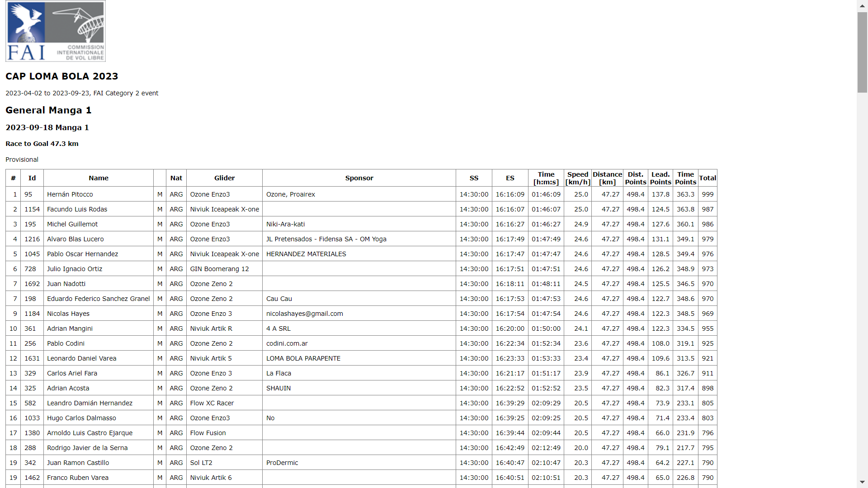Click pilot name Hernán Pitocco

pyautogui.click(x=70, y=194)
